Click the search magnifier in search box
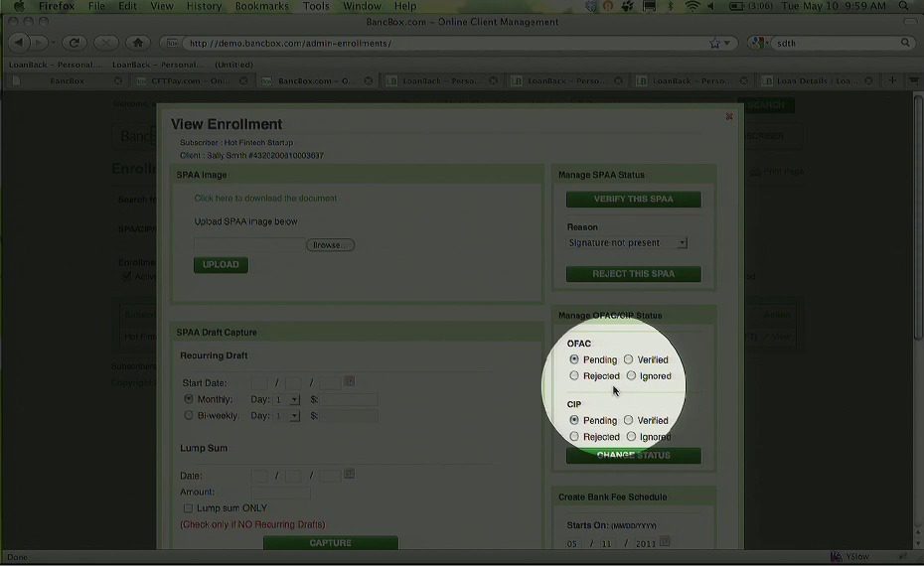Image resolution: width=924 pixels, height=566 pixels. 905,43
